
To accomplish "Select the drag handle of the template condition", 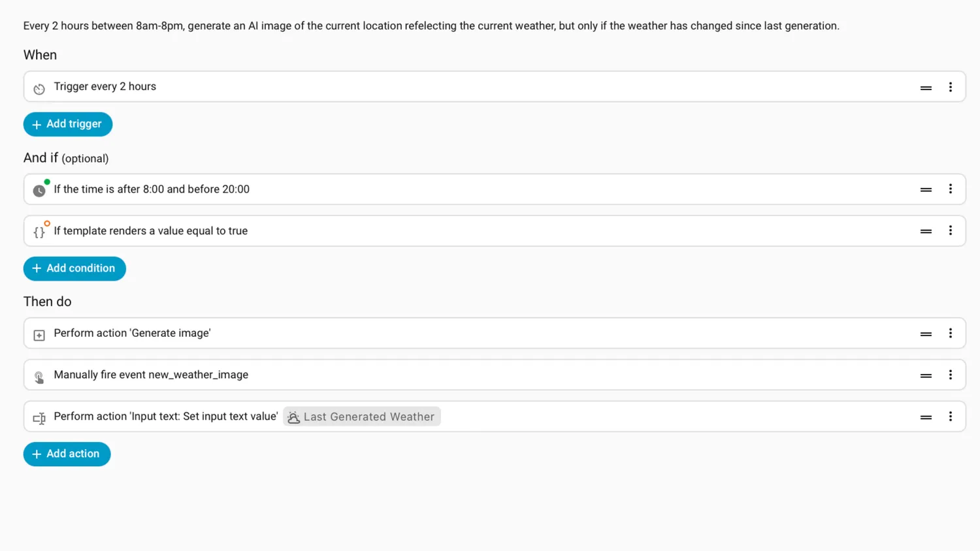I will click(926, 231).
